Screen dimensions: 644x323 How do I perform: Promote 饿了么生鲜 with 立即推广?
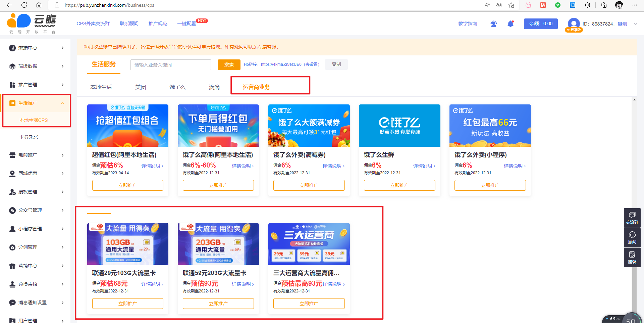coord(399,185)
